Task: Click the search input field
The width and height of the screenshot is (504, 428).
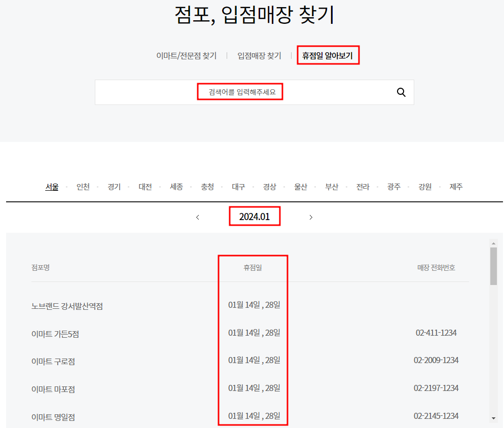Action: [240, 92]
